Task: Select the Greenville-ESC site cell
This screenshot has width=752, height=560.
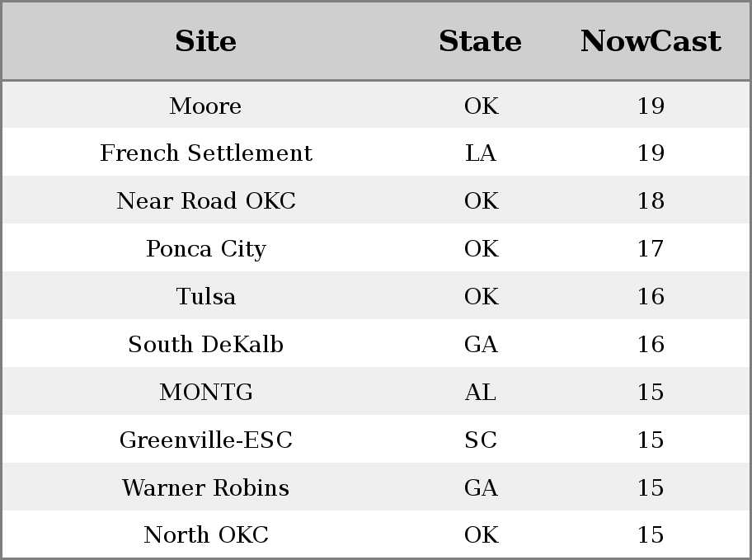Action: tap(206, 440)
